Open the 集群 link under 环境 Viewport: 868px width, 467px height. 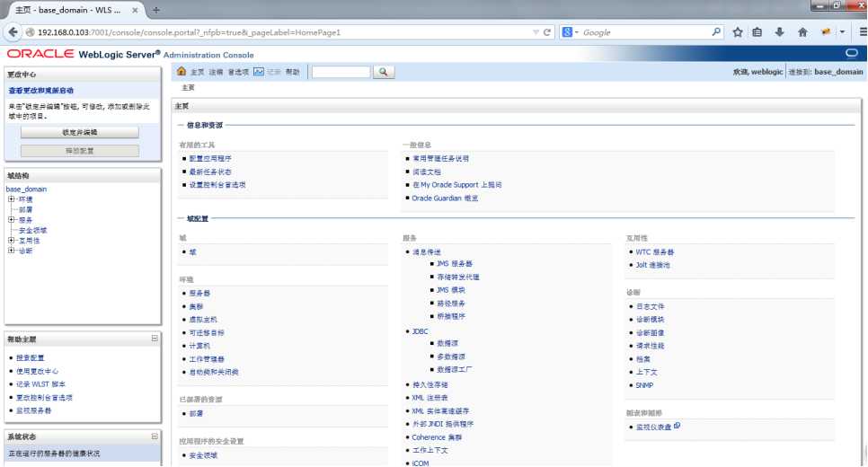pos(197,306)
